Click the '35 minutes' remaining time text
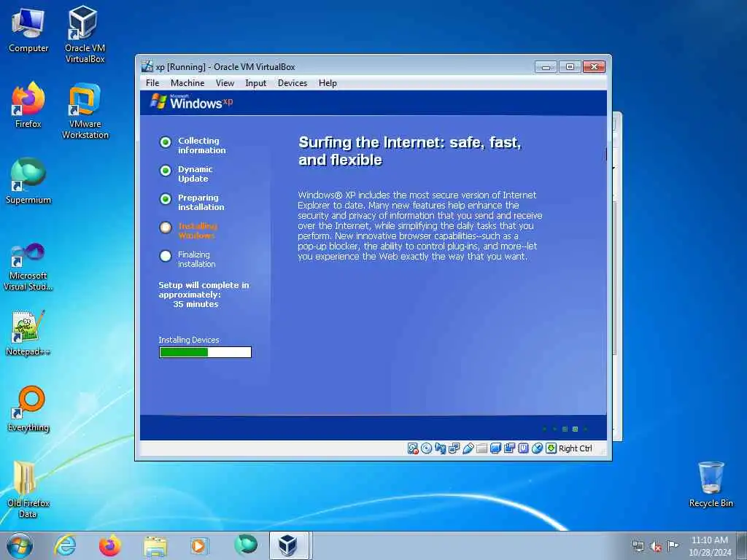This screenshot has height=560, width=747. coord(196,304)
